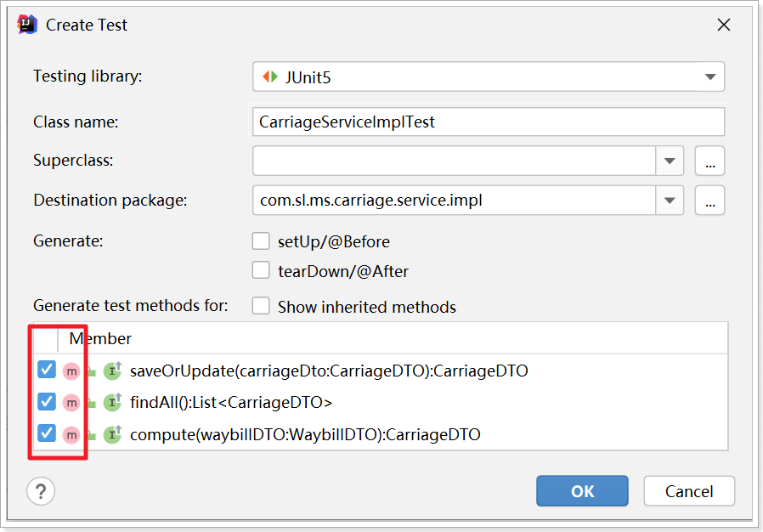Click the JUnit5 library icon
Image resolution: width=763 pixels, height=532 pixels.
click(x=269, y=77)
